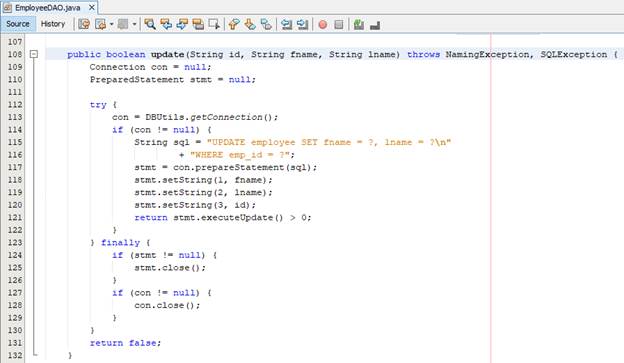Click the Shift Line Right icon
The height and width of the screenshot is (363, 624).
point(302,25)
